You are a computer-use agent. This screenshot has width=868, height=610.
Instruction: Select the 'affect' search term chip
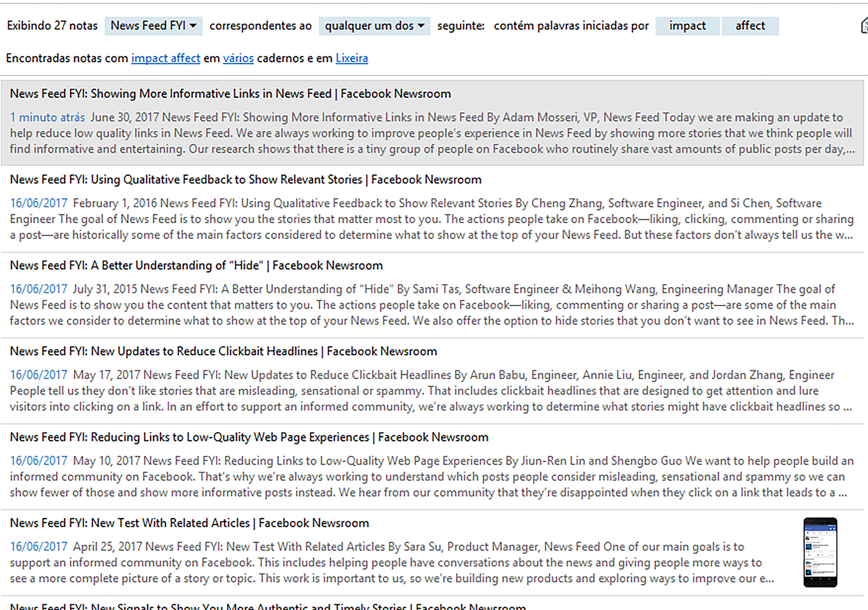click(750, 26)
